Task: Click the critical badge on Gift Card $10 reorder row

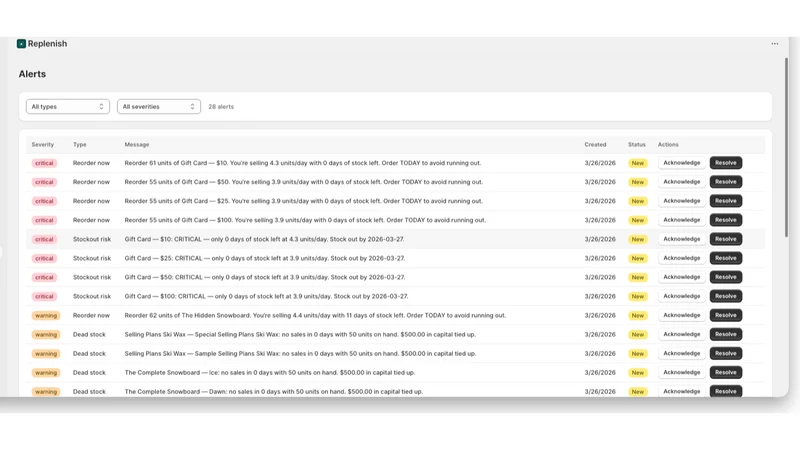Action: [x=44, y=163]
